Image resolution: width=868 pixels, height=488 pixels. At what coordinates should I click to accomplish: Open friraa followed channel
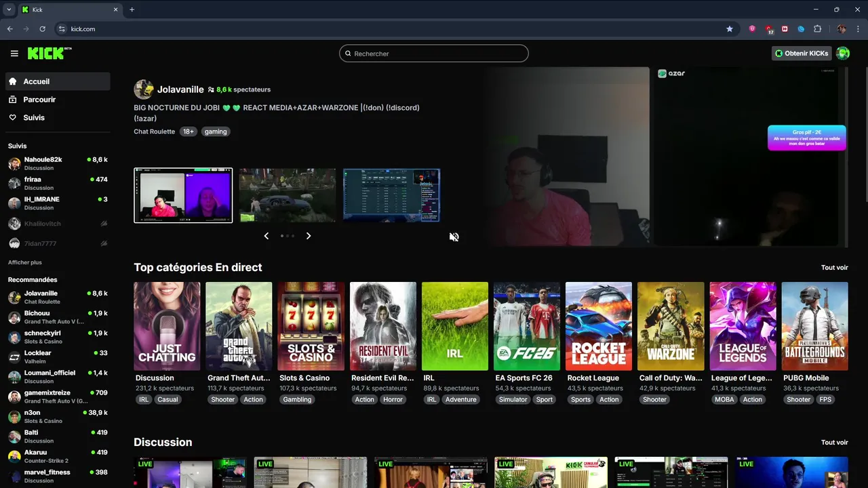(x=58, y=183)
